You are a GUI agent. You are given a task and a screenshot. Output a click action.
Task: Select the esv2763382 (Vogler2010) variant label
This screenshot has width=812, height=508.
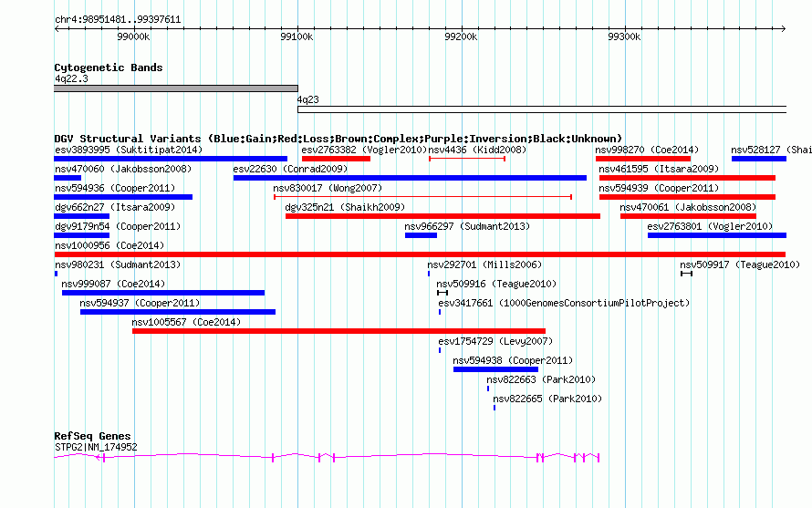click(x=364, y=150)
